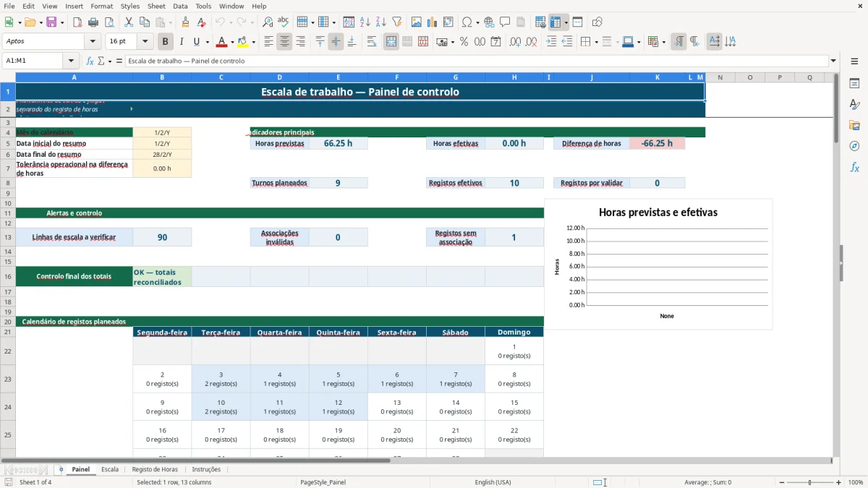The width and height of the screenshot is (868, 488).
Task: Copy selection using Copy icon
Action: click(x=145, y=22)
